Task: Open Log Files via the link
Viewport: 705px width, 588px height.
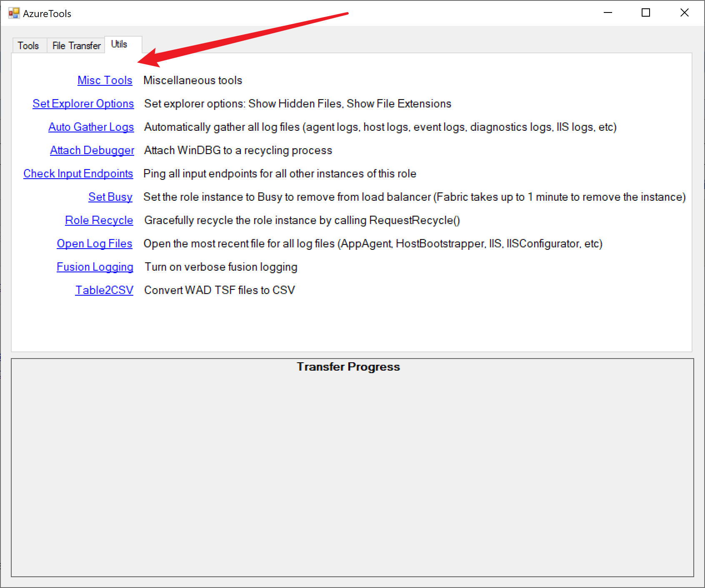Action: coord(95,244)
